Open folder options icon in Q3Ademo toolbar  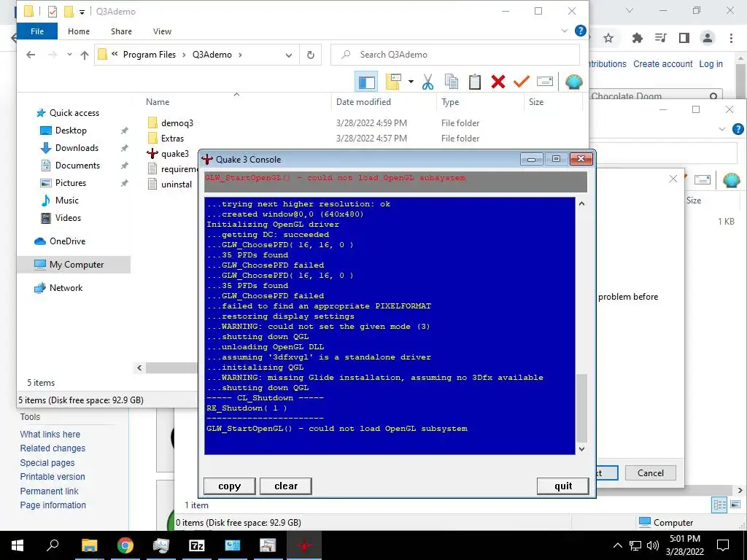point(393,82)
